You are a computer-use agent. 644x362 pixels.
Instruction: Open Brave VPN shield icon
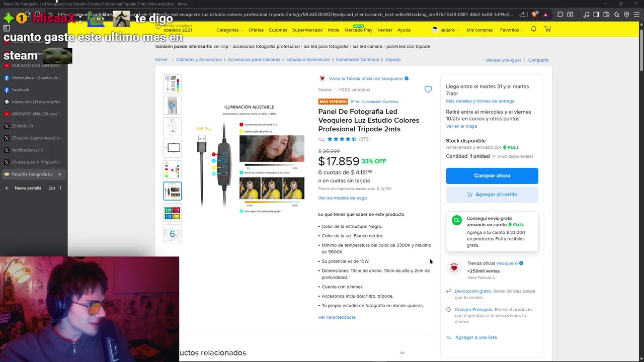coord(626,15)
